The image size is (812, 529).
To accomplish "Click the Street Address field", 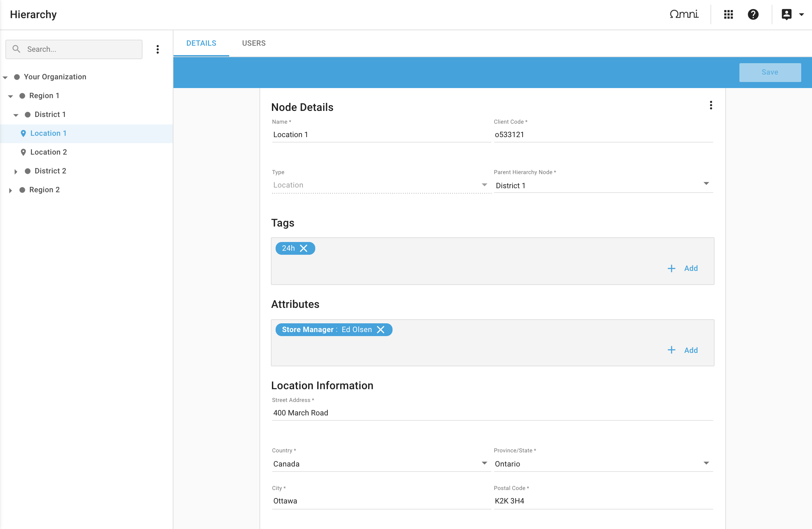I will (x=492, y=413).
